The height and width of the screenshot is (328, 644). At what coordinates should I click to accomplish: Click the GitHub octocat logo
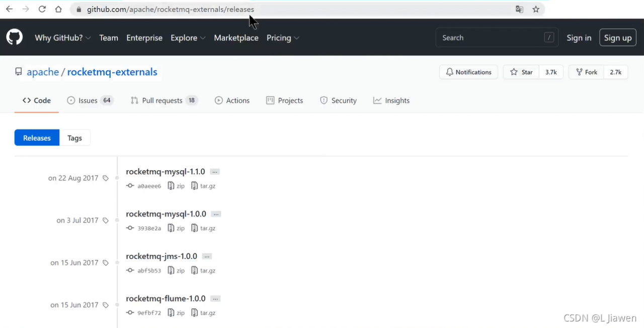click(15, 37)
